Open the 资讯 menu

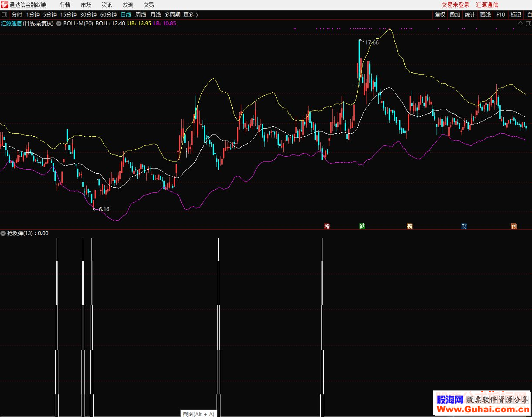click(107, 5)
